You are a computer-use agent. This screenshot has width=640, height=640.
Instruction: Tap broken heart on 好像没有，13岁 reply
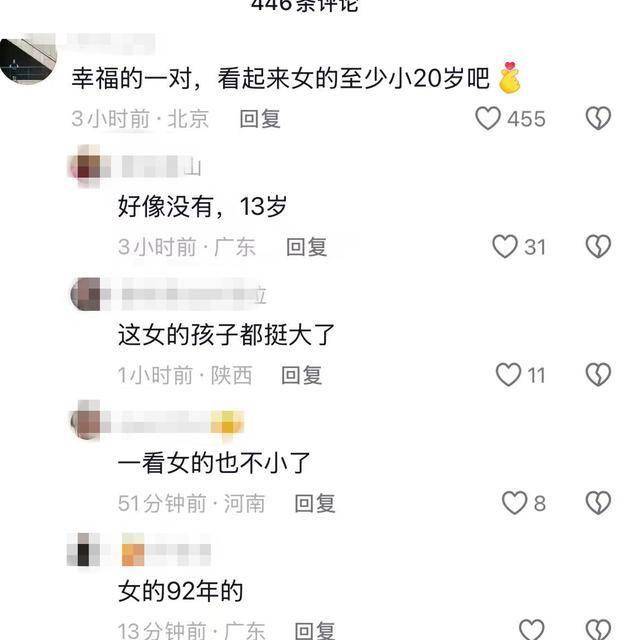click(598, 247)
